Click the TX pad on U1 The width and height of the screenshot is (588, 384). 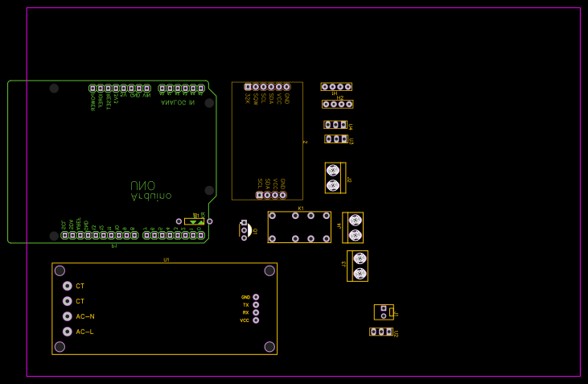click(256, 305)
